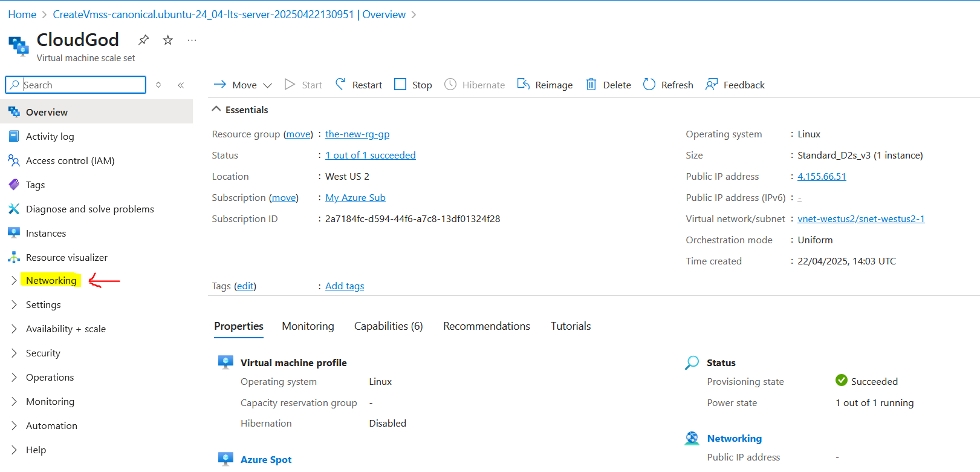
Task: Open the Tutorials tab
Action: pos(571,326)
